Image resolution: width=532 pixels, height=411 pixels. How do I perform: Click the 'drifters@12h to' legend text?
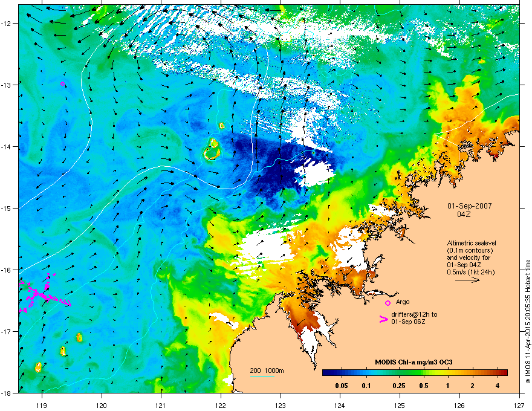(414, 314)
